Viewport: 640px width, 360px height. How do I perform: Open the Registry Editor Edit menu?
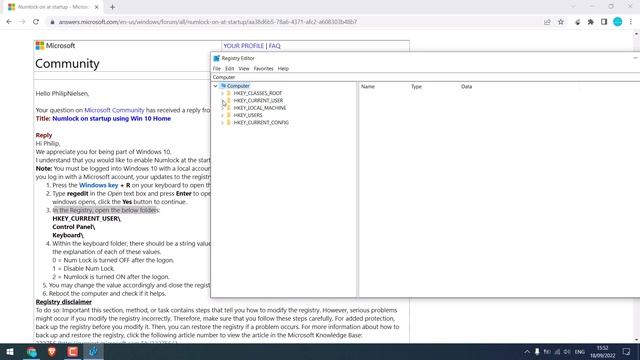pos(230,69)
